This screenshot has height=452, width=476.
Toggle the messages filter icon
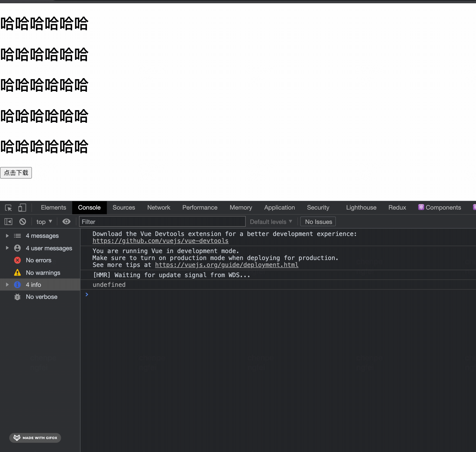(x=17, y=235)
